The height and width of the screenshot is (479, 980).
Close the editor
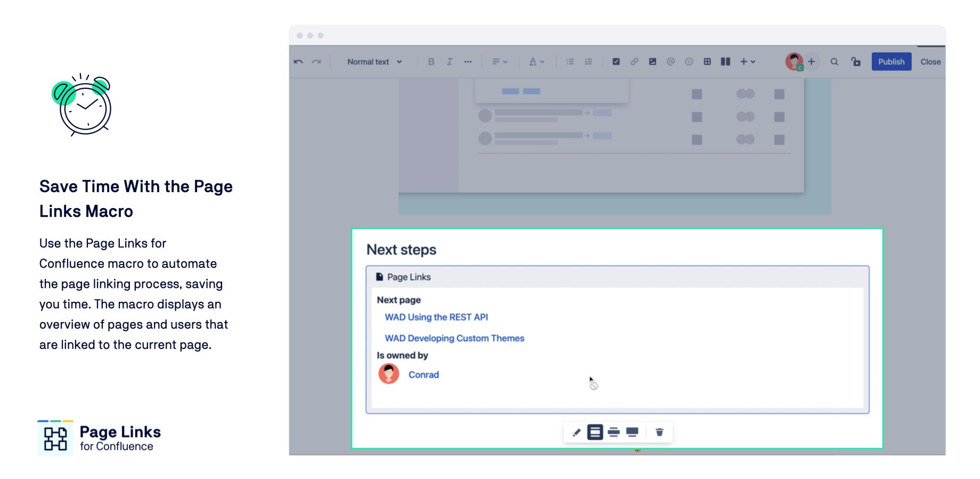coord(930,62)
